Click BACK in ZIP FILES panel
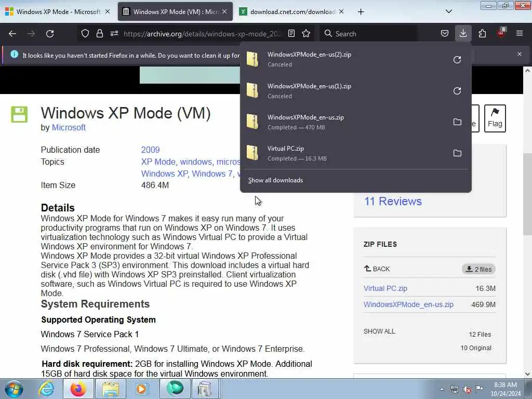 click(x=377, y=269)
